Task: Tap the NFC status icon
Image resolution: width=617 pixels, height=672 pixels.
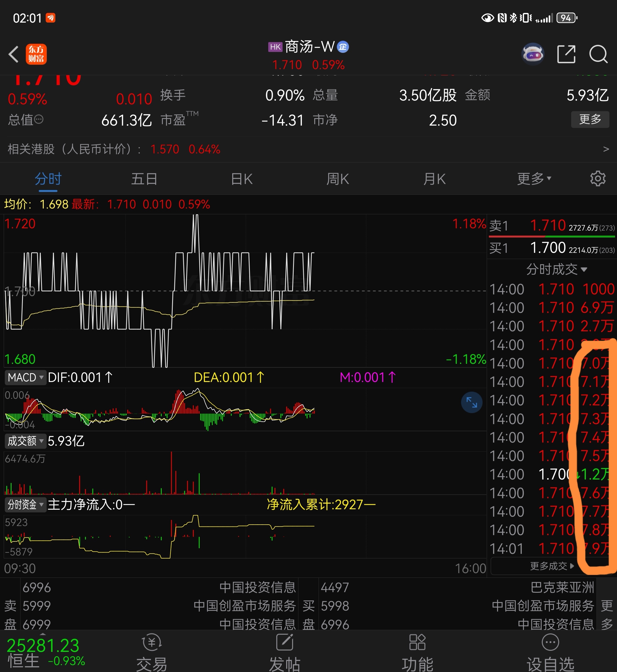Action: [502, 18]
